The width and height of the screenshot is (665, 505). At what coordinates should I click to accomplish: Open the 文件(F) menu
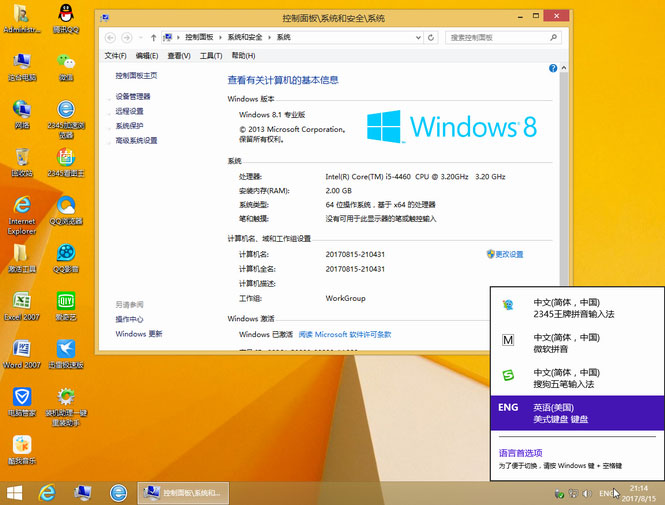(115, 56)
